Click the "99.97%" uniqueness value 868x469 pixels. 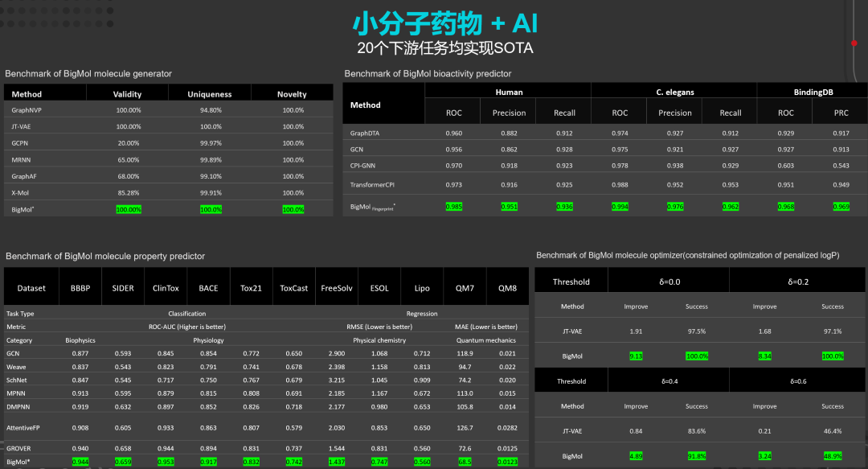point(211,143)
